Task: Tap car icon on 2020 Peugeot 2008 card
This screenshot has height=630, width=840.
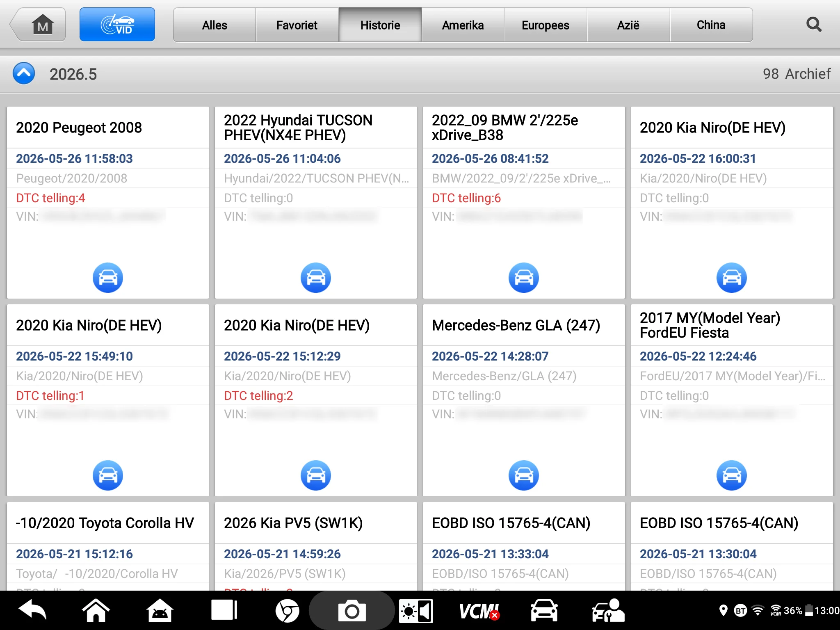Action: (108, 278)
